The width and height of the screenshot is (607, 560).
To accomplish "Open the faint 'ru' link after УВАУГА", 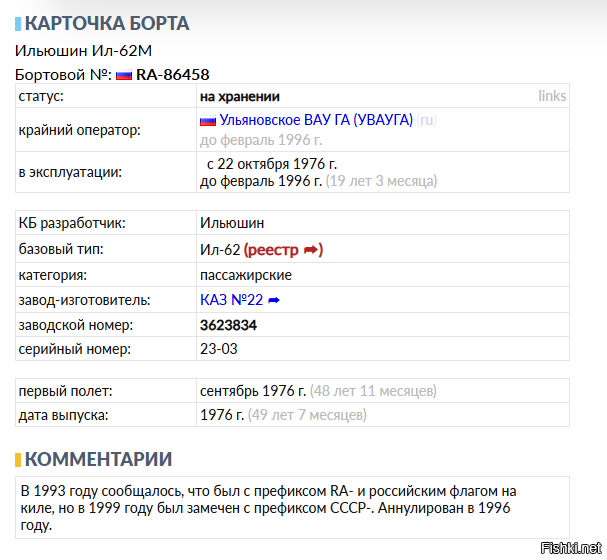I will tap(427, 120).
